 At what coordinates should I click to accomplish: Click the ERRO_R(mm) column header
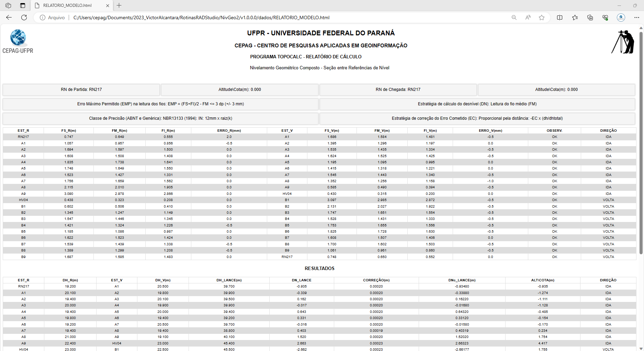pyautogui.click(x=229, y=131)
